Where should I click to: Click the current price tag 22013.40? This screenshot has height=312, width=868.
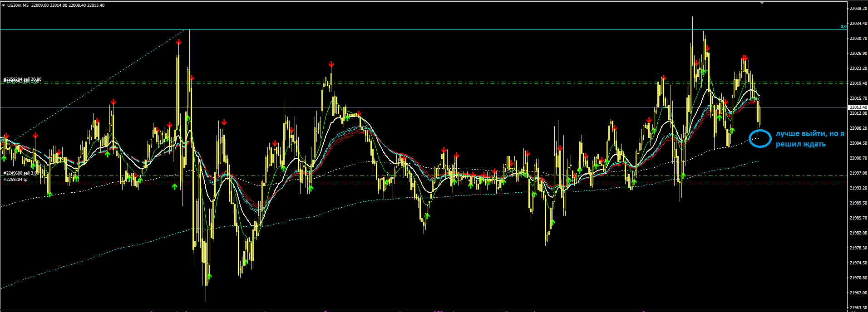(858, 107)
